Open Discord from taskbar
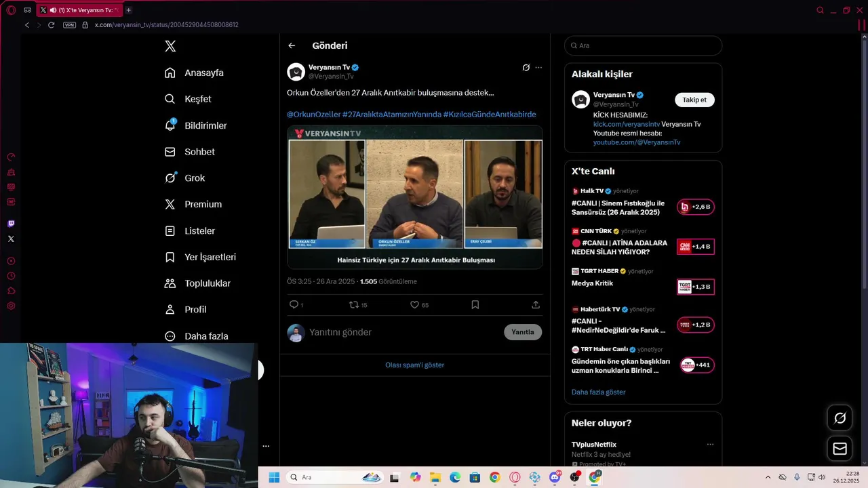Viewport: 868px width, 488px height. coord(555,477)
